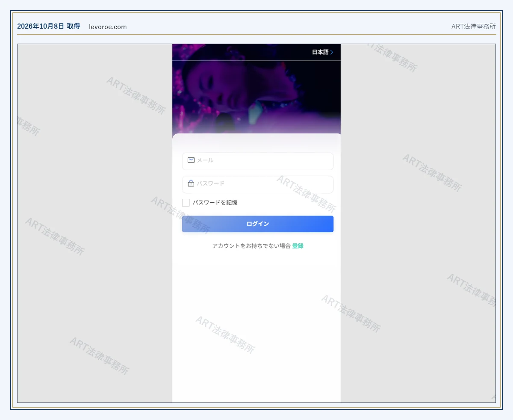Click the 2026年10月8日 取得 date label
The height and width of the screenshot is (420, 513).
49,26
